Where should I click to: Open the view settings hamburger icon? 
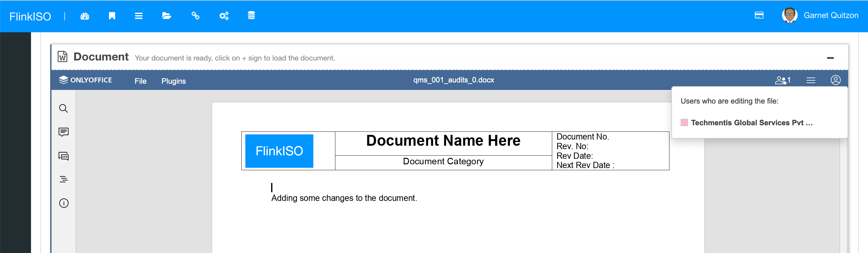coord(811,80)
